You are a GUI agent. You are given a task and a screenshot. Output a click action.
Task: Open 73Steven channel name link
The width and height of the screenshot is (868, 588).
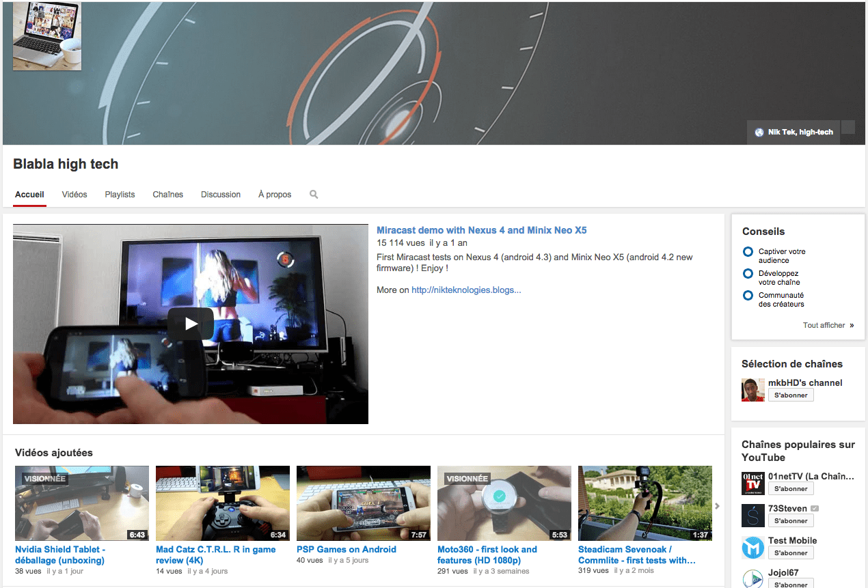coord(787,509)
